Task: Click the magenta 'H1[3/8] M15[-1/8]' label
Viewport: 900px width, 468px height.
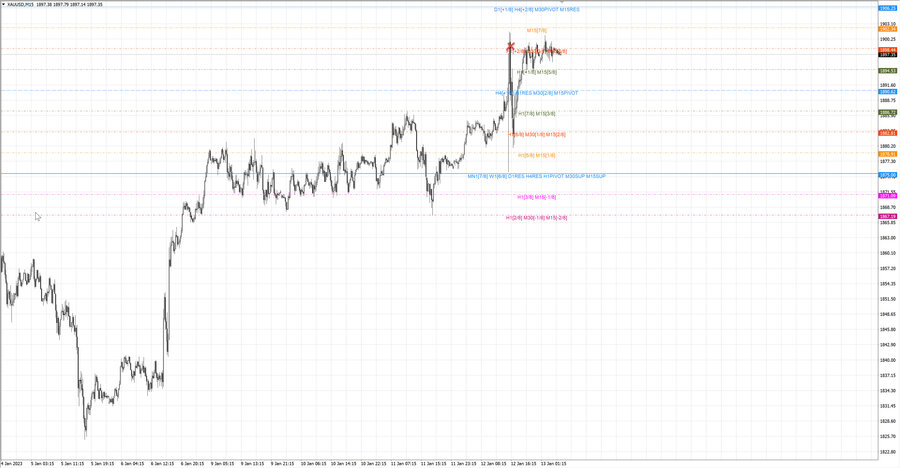Action: pyautogui.click(x=537, y=197)
